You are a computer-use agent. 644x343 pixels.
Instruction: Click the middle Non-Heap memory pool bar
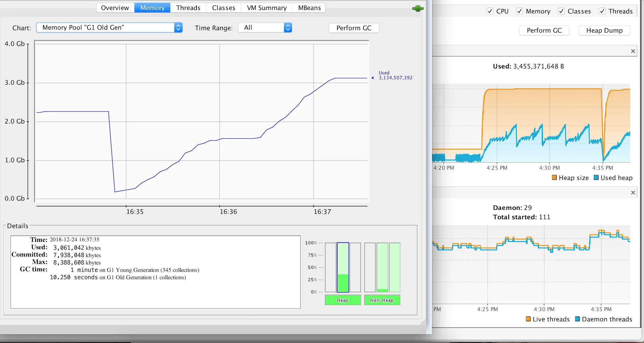[382, 267]
